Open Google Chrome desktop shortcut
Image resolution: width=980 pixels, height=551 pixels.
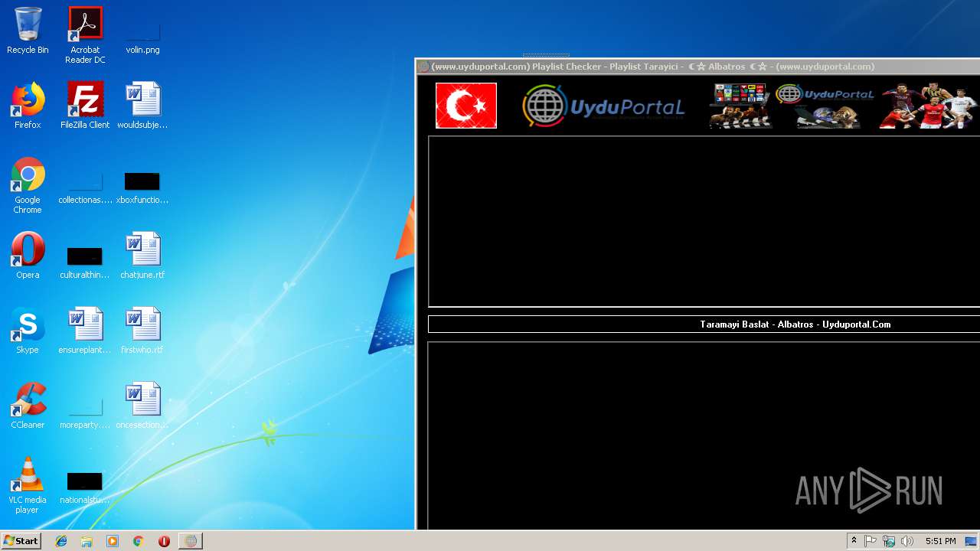click(x=28, y=185)
